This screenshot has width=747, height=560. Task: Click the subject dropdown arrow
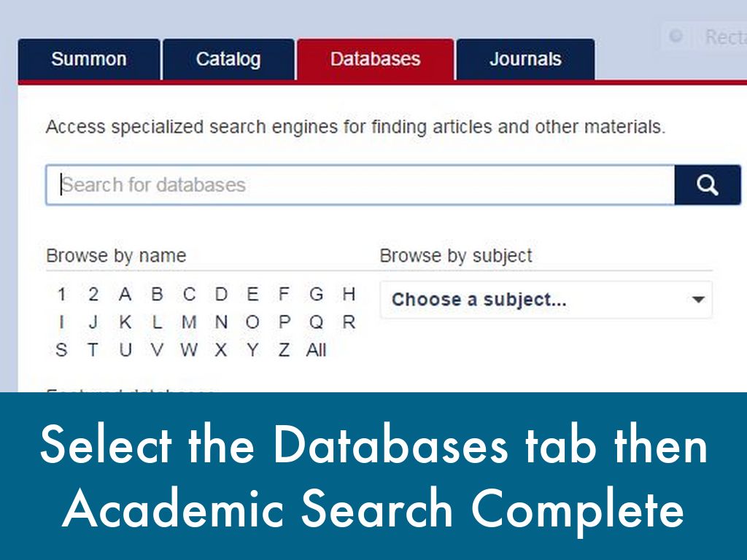pyautogui.click(x=698, y=300)
